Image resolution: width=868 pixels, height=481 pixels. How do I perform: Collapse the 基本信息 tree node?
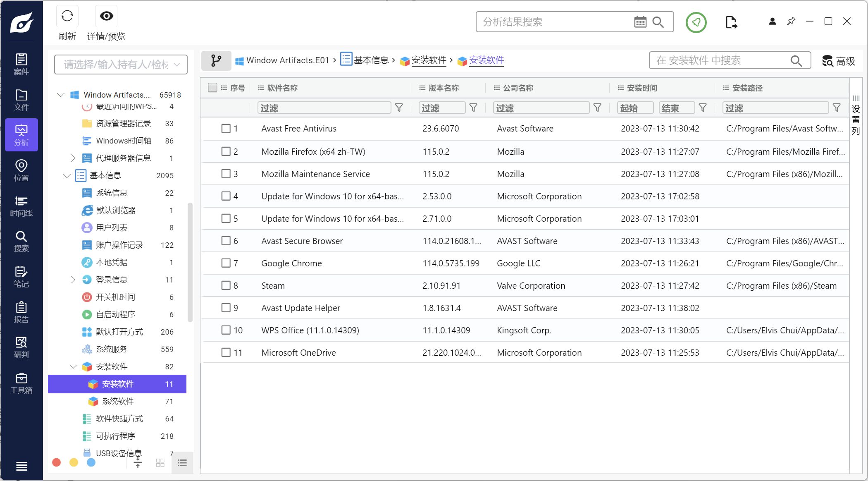point(67,175)
